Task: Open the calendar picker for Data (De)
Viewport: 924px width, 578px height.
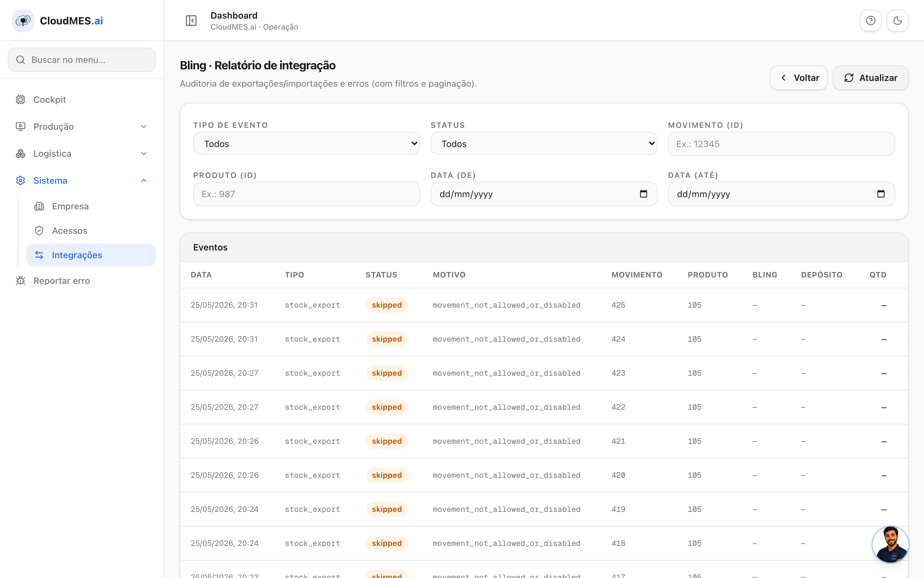Action: tap(643, 194)
